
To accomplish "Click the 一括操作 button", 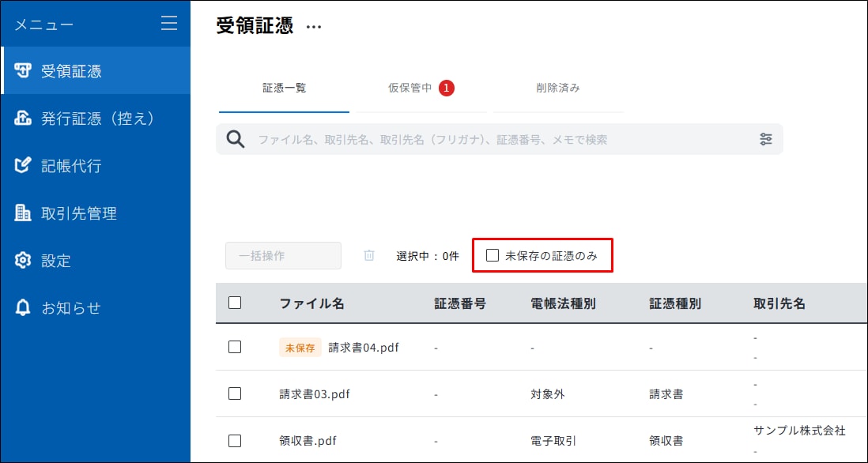I will 284,255.
